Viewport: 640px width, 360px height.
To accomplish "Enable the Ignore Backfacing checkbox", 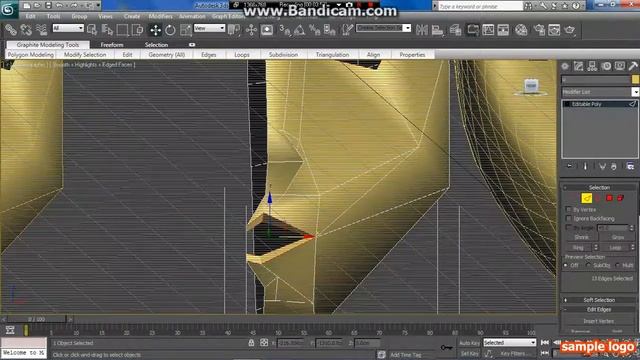I will coord(568,218).
